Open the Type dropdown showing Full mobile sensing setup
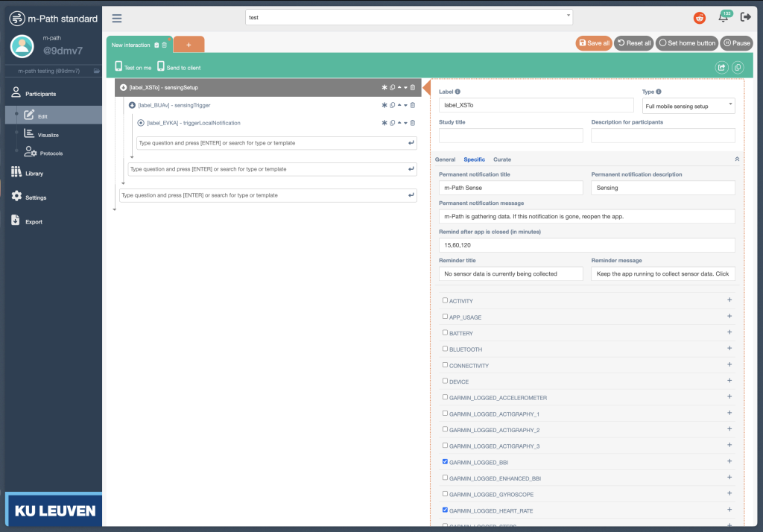 point(688,106)
